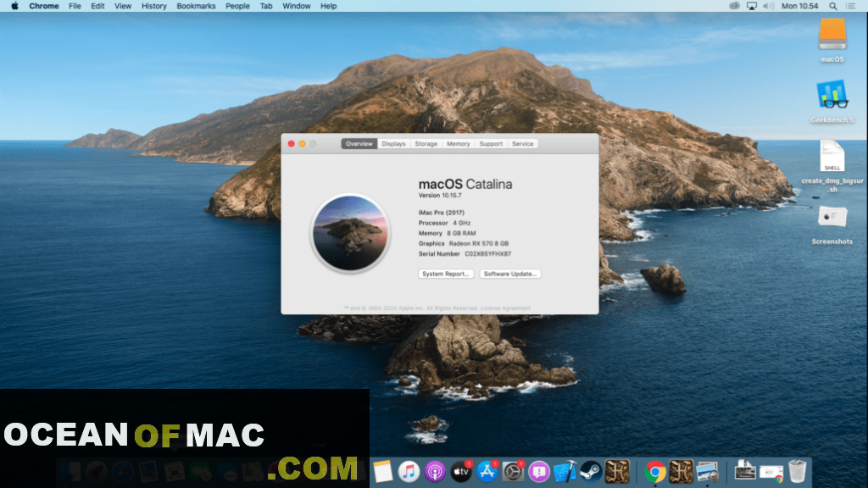Image resolution: width=868 pixels, height=488 pixels.
Task: Minimize the About This Mac window
Action: [x=303, y=144]
